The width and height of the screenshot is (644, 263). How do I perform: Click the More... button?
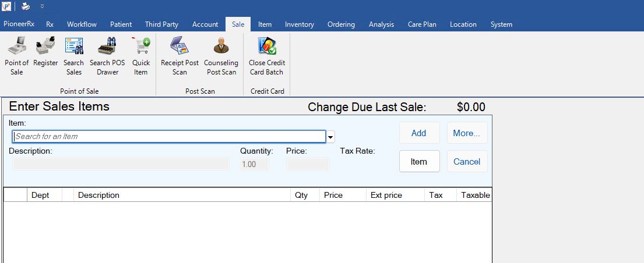pyautogui.click(x=467, y=133)
